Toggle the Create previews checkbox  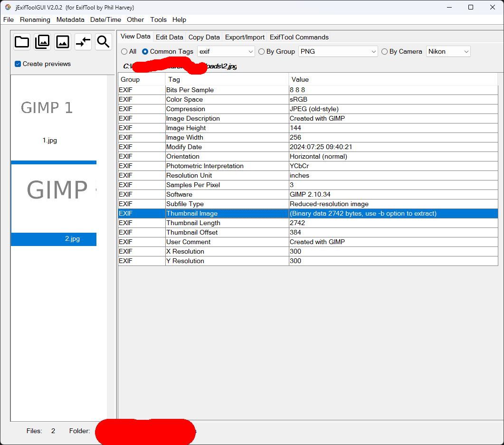[x=18, y=64]
